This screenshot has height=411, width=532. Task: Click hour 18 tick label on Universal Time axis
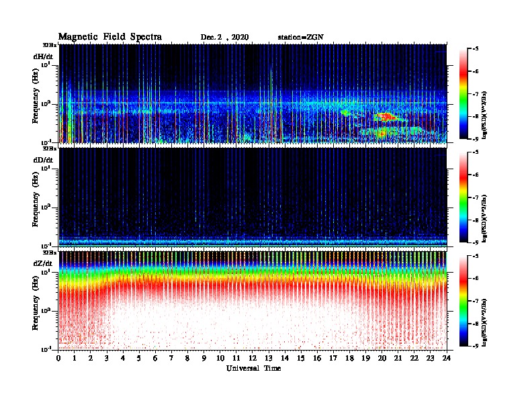[349, 358]
